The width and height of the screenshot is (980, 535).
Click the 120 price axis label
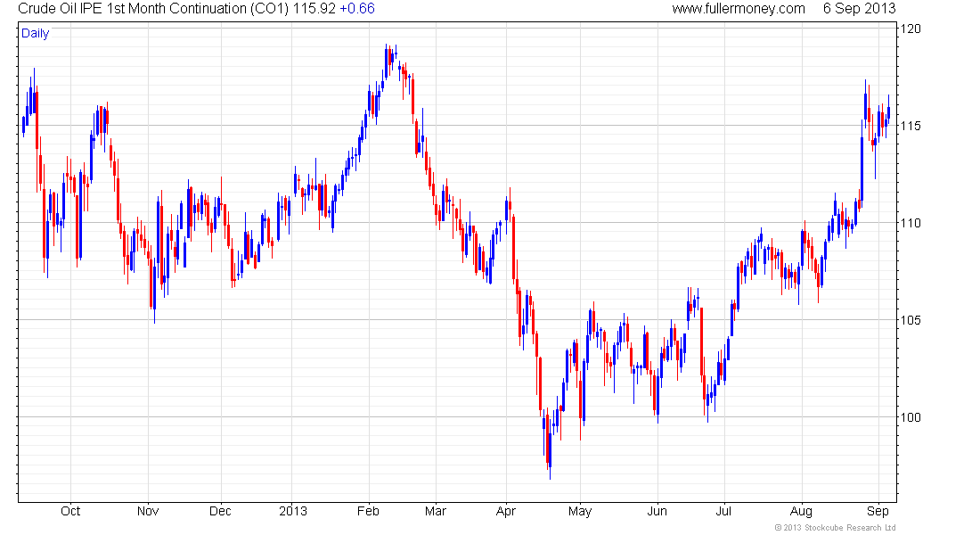click(x=910, y=29)
